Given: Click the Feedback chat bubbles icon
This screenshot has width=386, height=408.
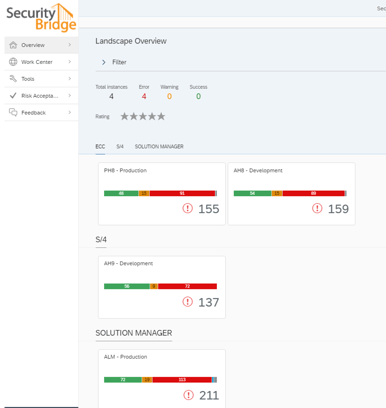Looking at the screenshot, I should [13, 112].
